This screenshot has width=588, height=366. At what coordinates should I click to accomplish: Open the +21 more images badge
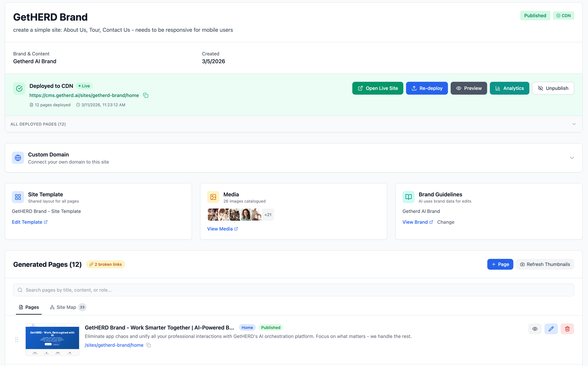click(x=268, y=215)
